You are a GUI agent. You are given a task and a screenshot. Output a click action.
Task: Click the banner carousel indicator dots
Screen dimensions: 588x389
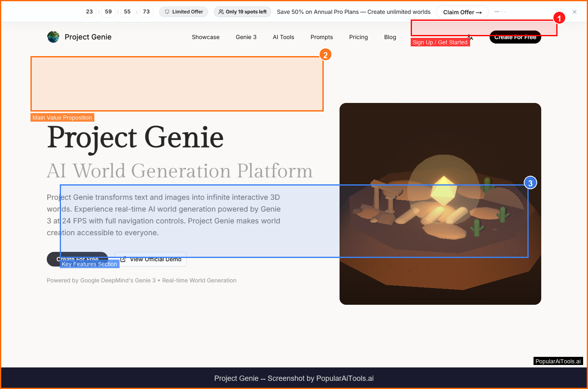point(500,12)
